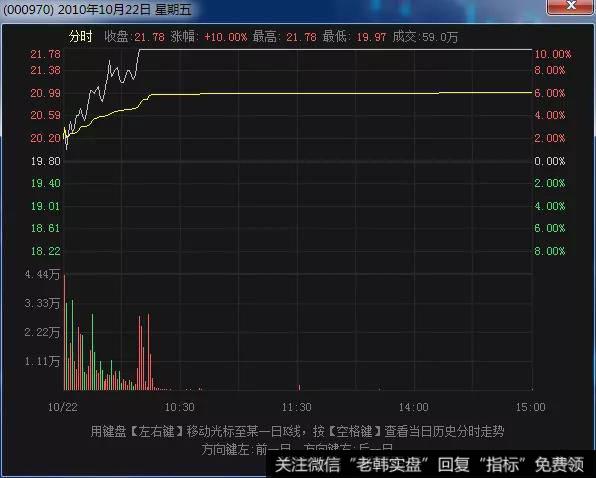
Task: Click the 21.38 price axis label
Action: tap(45, 70)
